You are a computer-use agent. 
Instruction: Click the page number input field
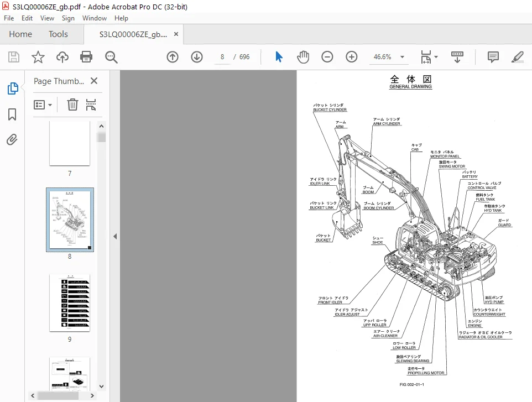[222, 57]
